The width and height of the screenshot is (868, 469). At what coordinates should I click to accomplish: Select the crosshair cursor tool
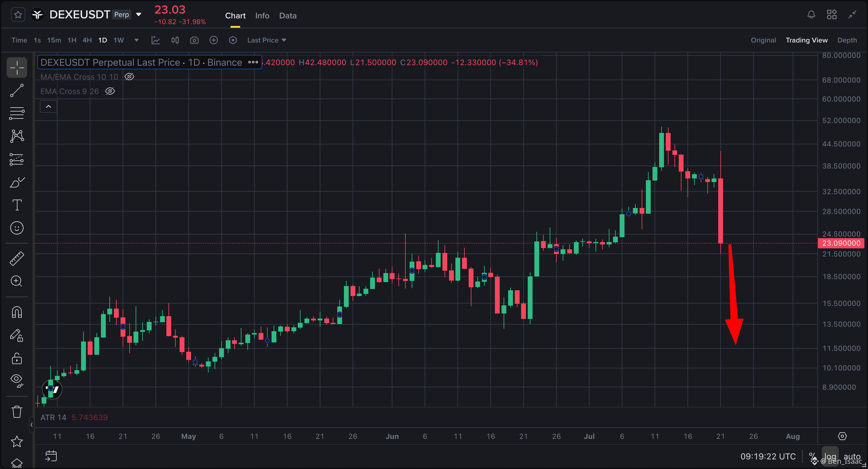click(x=17, y=68)
